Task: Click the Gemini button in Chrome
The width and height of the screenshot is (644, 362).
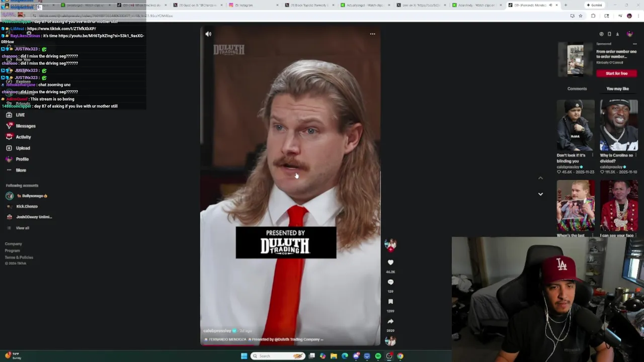Action: [594, 5]
